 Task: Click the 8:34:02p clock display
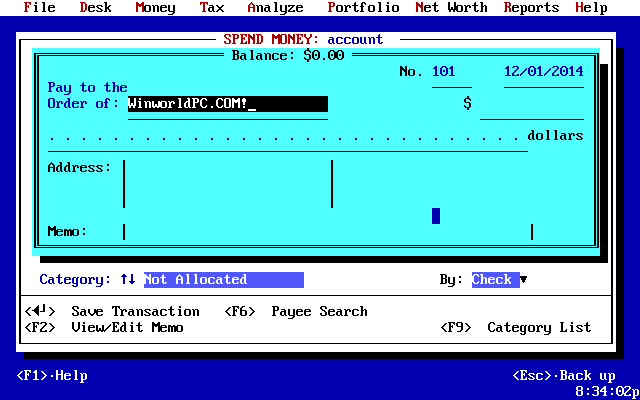(608, 391)
